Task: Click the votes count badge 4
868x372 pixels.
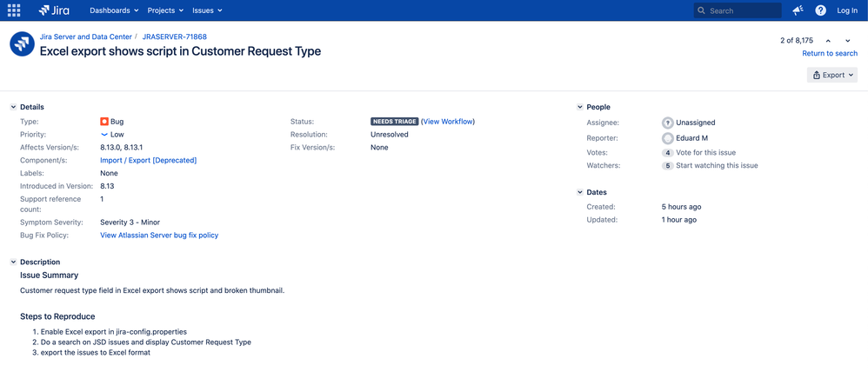Action: 668,152
